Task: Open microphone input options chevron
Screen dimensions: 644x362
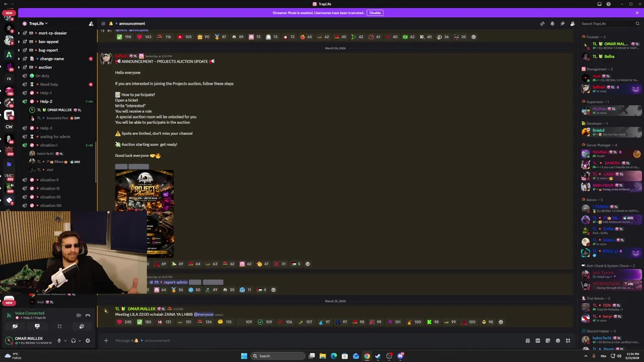Action: [65, 340]
